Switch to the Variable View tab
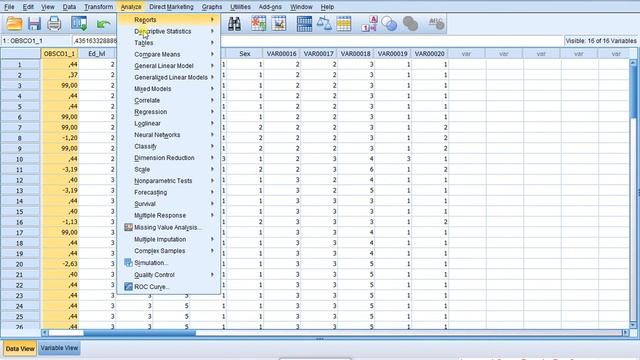 pyautogui.click(x=59, y=348)
